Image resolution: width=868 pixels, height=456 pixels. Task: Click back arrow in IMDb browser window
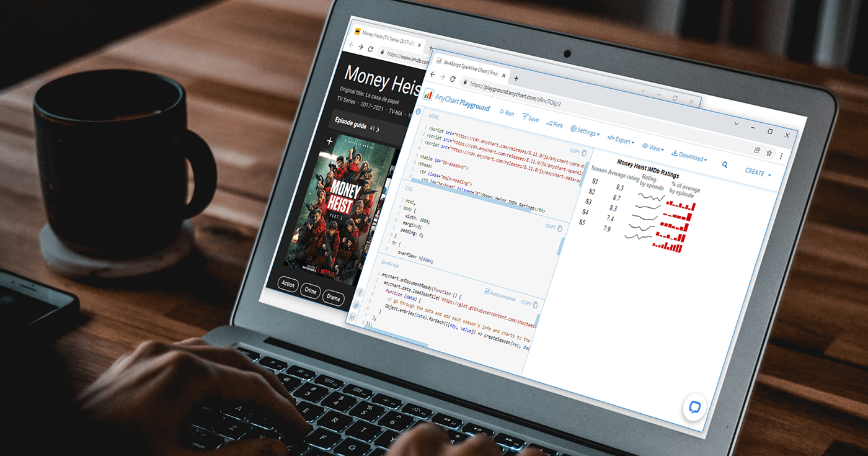[351, 44]
